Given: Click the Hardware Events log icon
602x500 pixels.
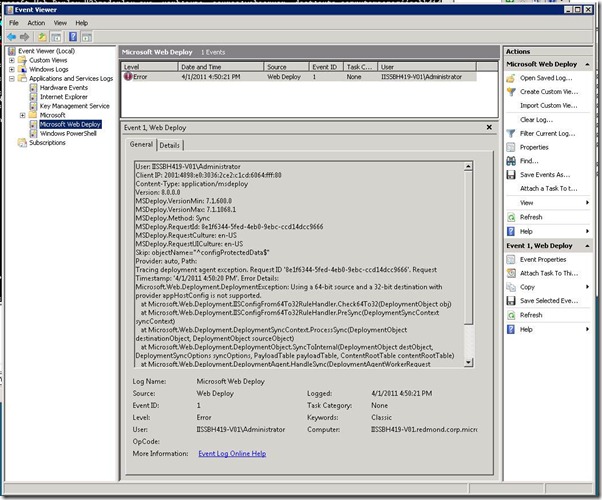Looking at the screenshot, I should point(33,88).
